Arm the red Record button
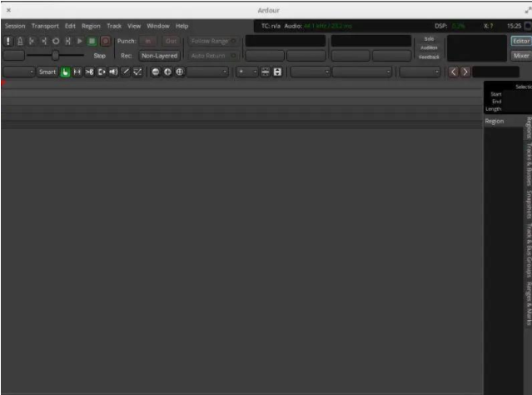532x395 pixels. (106, 41)
